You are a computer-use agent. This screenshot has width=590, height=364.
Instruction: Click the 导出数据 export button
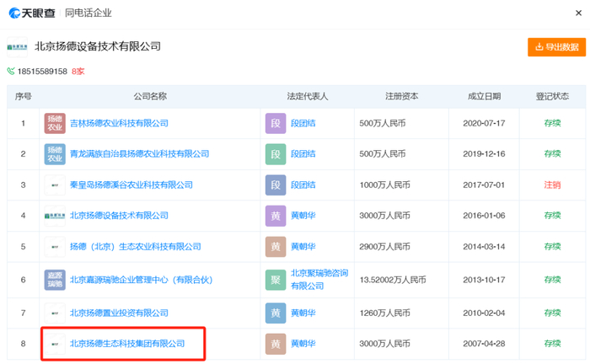(556, 47)
